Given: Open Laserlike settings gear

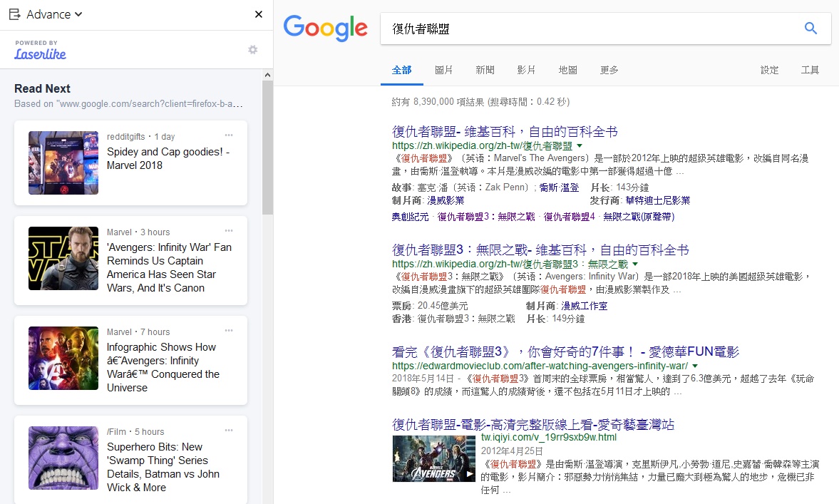Looking at the screenshot, I should pyautogui.click(x=252, y=50).
